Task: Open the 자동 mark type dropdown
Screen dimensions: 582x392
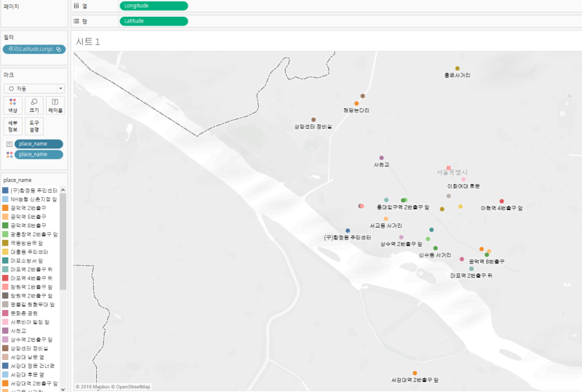Action: [x=34, y=89]
